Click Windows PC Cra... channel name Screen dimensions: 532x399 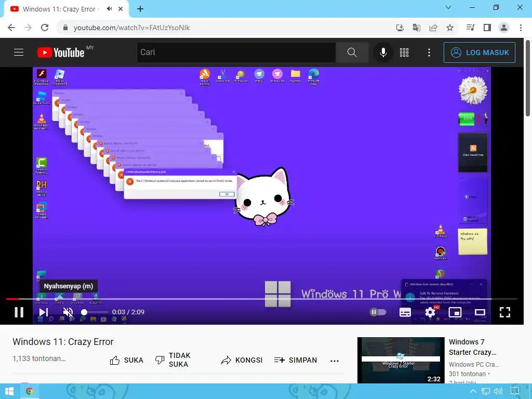[474, 364]
